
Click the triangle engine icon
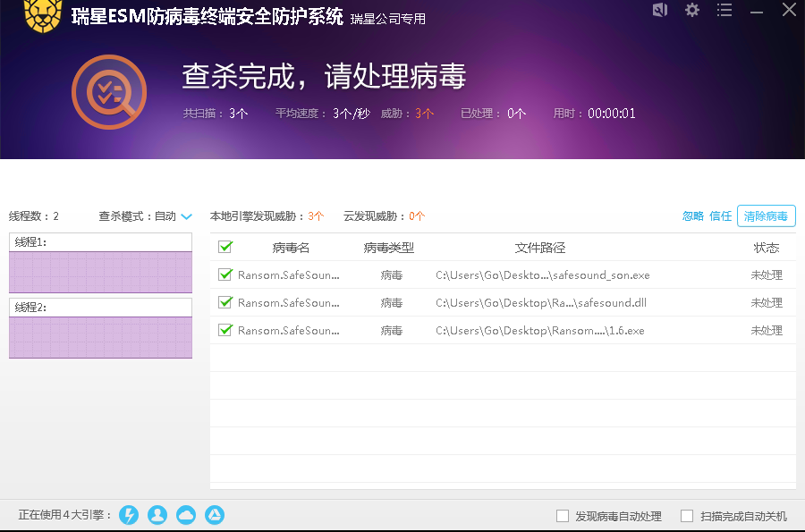[x=215, y=515]
